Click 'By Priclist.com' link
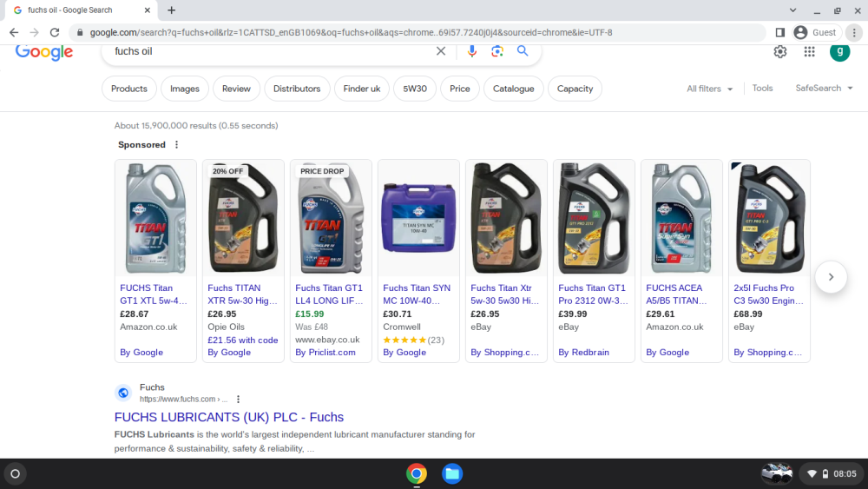Screen dimensions: 868x489 (325, 353)
